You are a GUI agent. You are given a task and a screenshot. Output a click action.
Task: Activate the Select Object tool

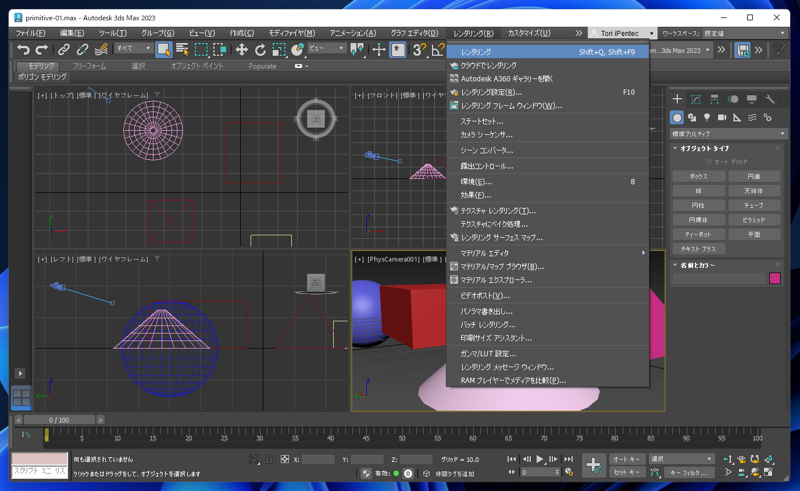point(164,50)
